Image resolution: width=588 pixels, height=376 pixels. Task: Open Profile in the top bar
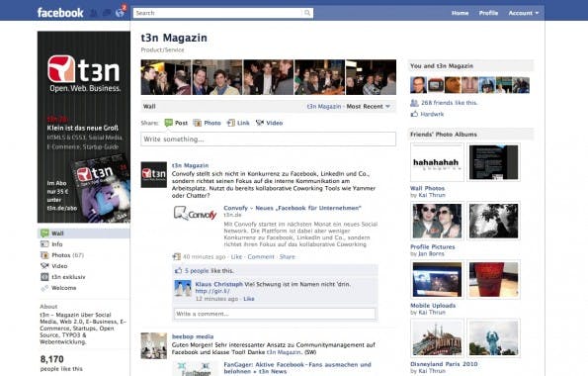pyautogui.click(x=488, y=13)
